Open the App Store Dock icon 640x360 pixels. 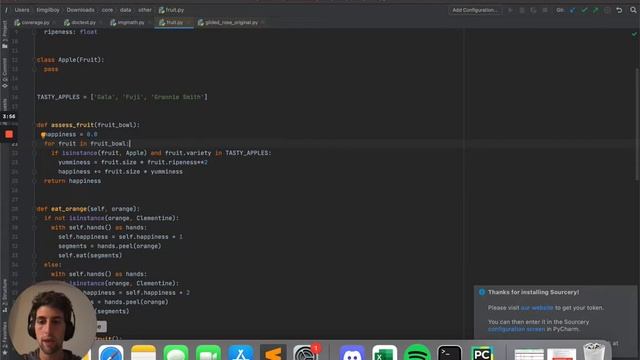point(241,354)
